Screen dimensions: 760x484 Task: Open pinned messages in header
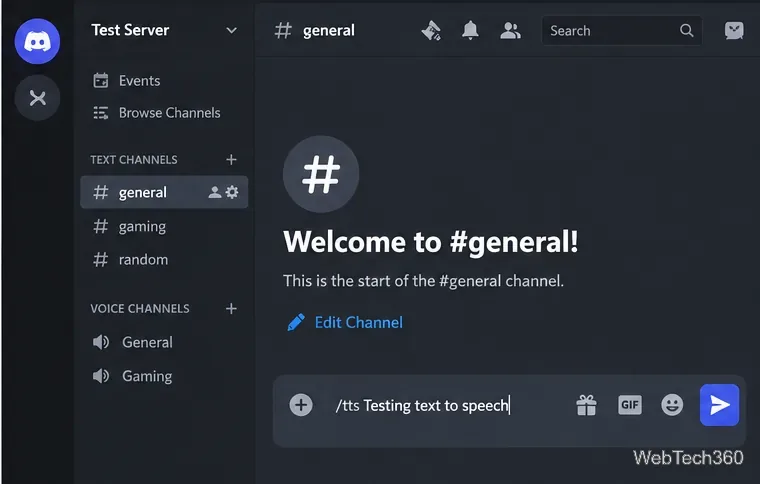431,31
